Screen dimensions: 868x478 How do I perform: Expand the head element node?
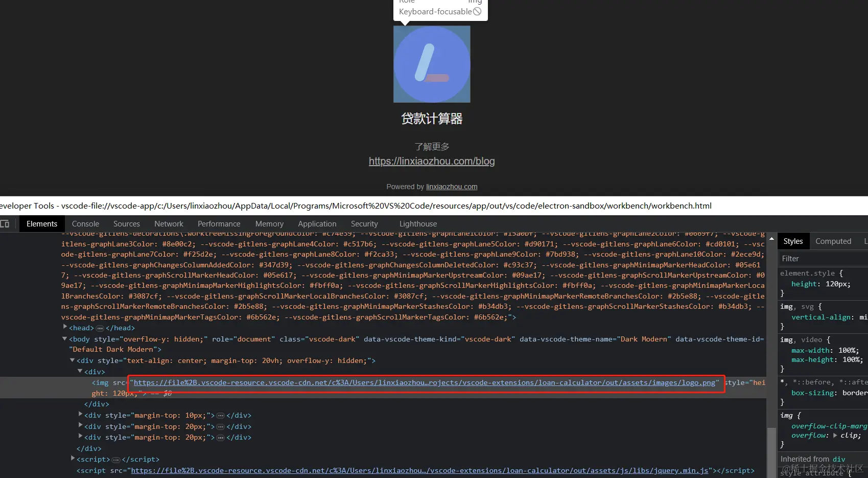tap(65, 327)
